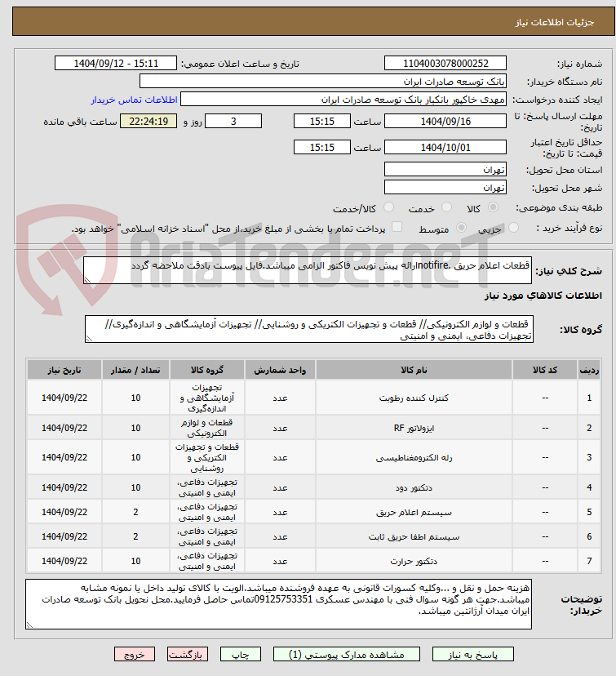Click the پاسخ به نیاز button
This screenshot has height=676, width=616.
[x=472, y=655]
